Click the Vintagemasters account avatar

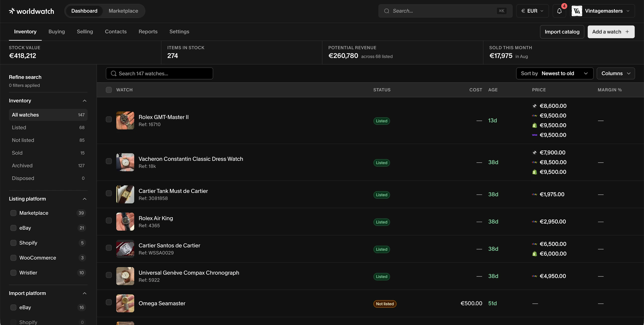577,11
